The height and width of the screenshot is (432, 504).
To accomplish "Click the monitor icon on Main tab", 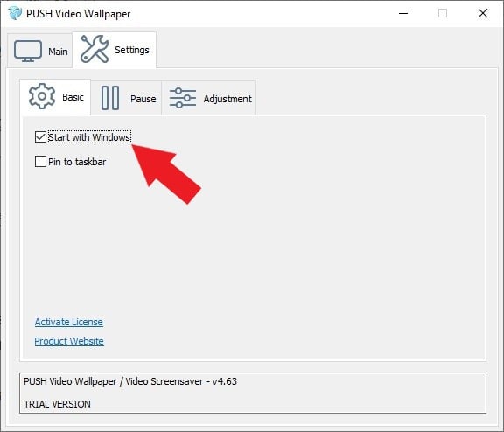I will pos(28,51).
